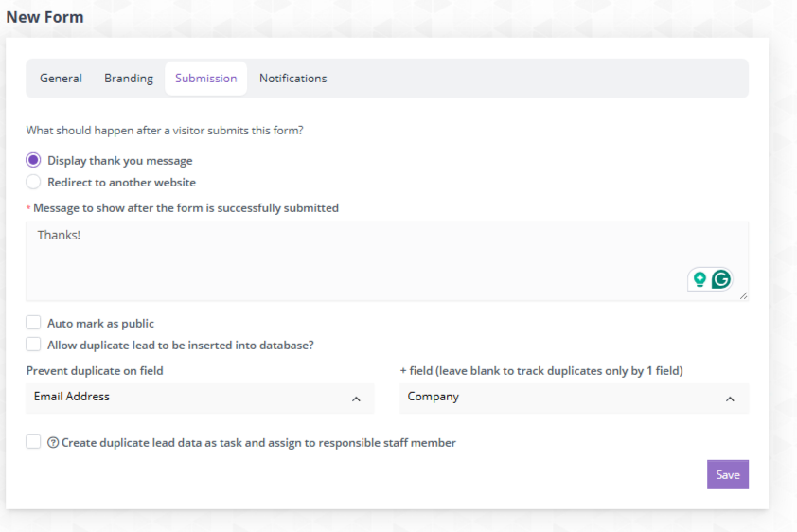797x532 pixels.
Task: Click the chevron arrow in Email Address dropdown
Action: pos(356,399)
